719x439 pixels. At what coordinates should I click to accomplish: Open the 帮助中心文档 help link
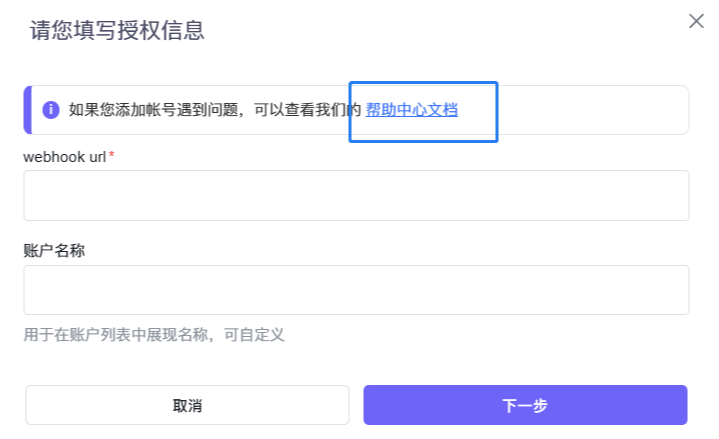[412, 110]
